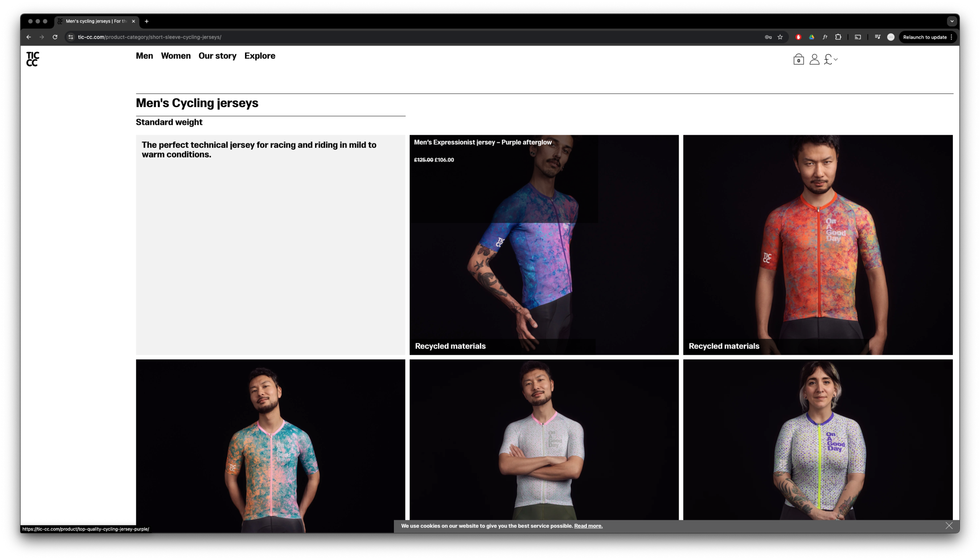Image resolution: width=980 pixels, height=560 pixels.
Task: Click the TIC CC logo
Action: 33,59
